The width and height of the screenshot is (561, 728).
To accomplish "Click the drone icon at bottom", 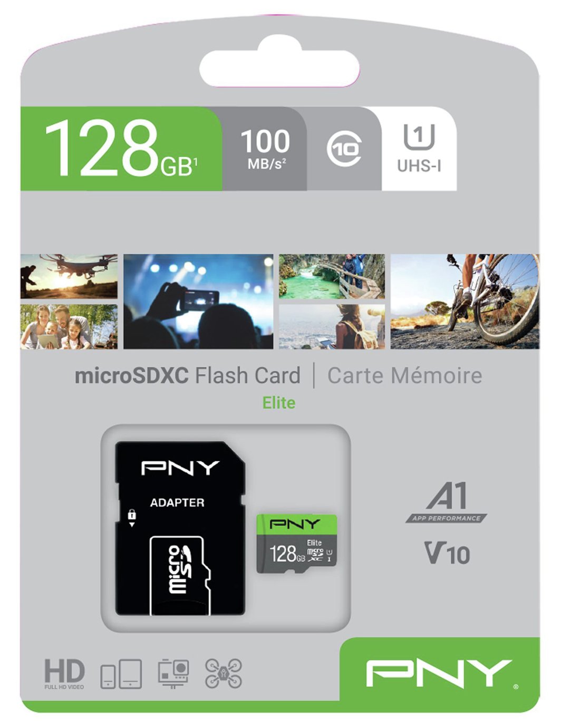I will coord(223,673).
